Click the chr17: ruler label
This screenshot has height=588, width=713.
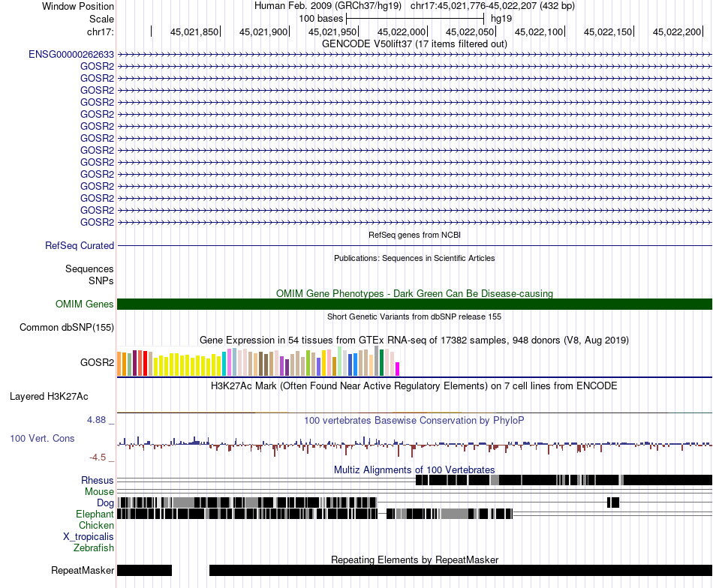point(100,31)
